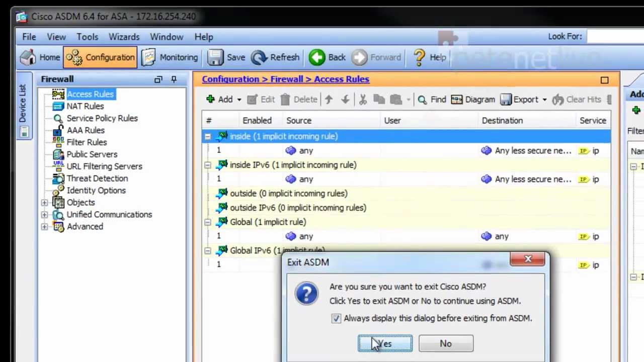Image resolution: width=644 pixels, height=362 pixels.
Task: Click the Delete rule tool
Action: (x=298, y=100)
